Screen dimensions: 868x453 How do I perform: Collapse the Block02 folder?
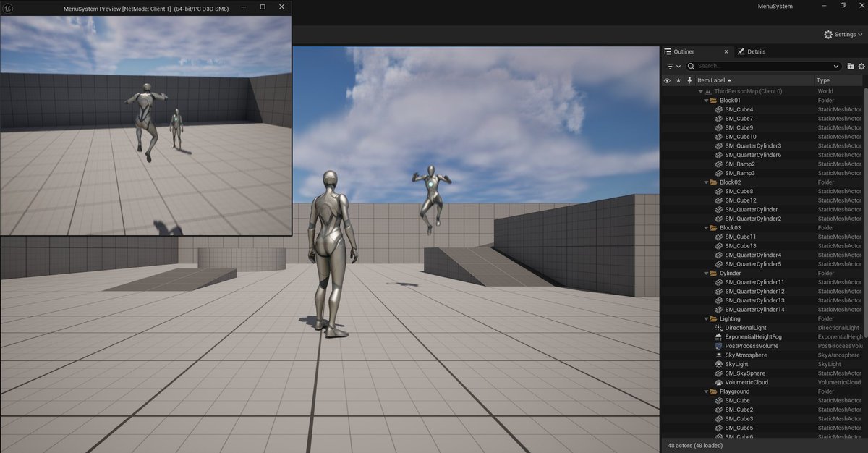coord(705,182)
